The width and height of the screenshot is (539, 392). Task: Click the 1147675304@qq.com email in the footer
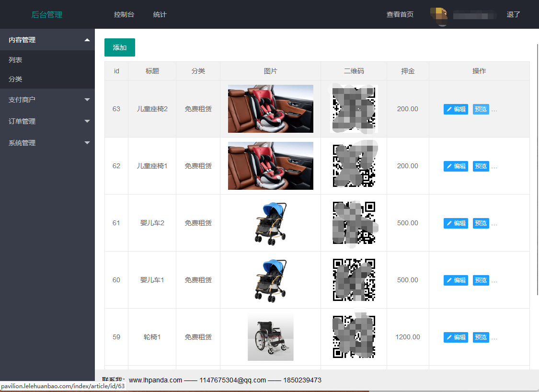click(233, 380)
